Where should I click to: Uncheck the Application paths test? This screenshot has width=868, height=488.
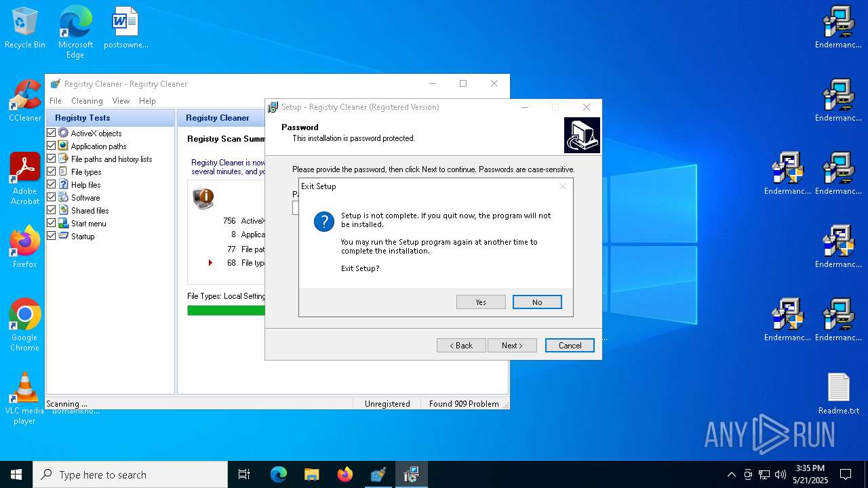click(51, 146)
